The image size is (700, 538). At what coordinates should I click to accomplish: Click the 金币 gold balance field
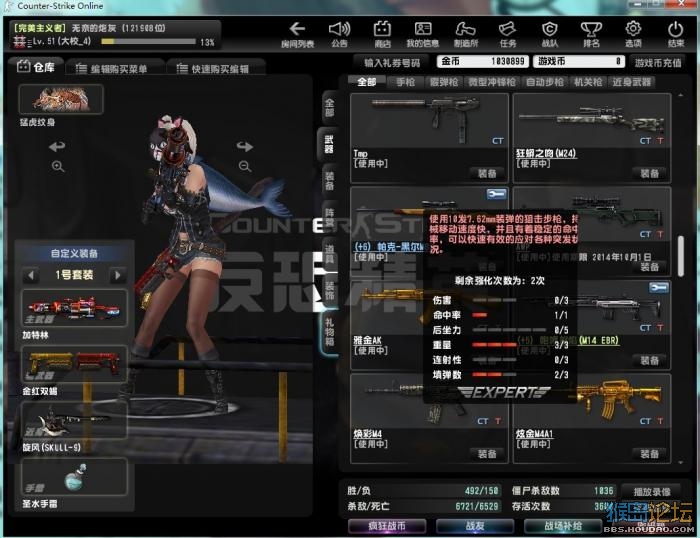pos(483,61)
